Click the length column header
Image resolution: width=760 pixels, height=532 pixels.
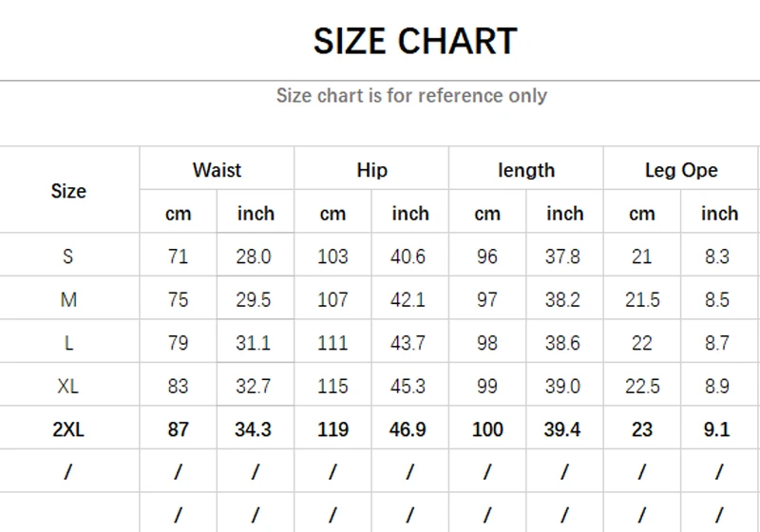click(525, 170)
